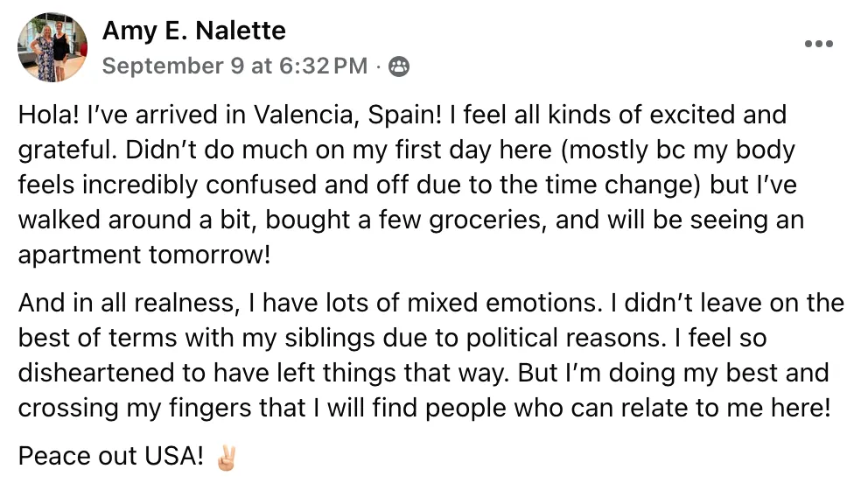
Task: Click the "Peace out USA!" closing line
Action: 110,457
